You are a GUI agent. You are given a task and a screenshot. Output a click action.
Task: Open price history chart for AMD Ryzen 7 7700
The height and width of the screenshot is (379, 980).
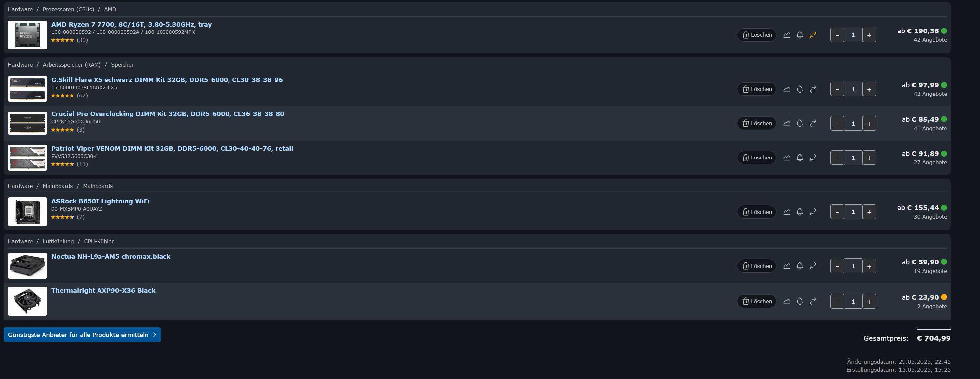point(787,35)
